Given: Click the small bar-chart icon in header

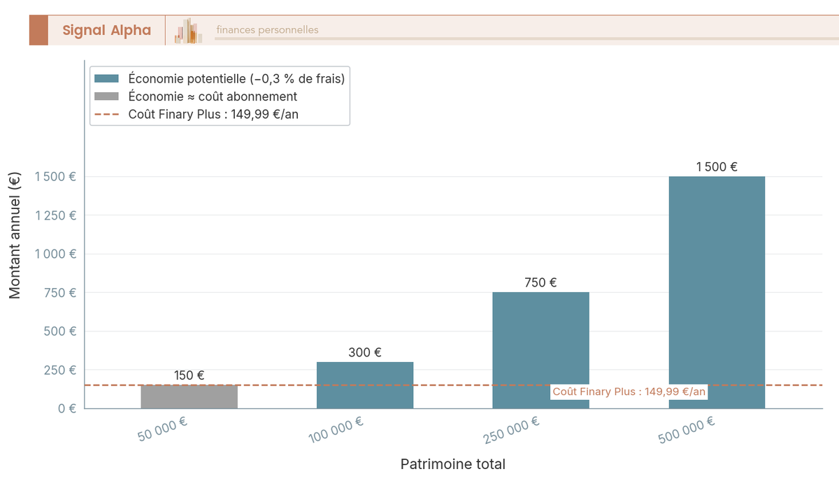Looking at the screenshot, I should (189, 31).
